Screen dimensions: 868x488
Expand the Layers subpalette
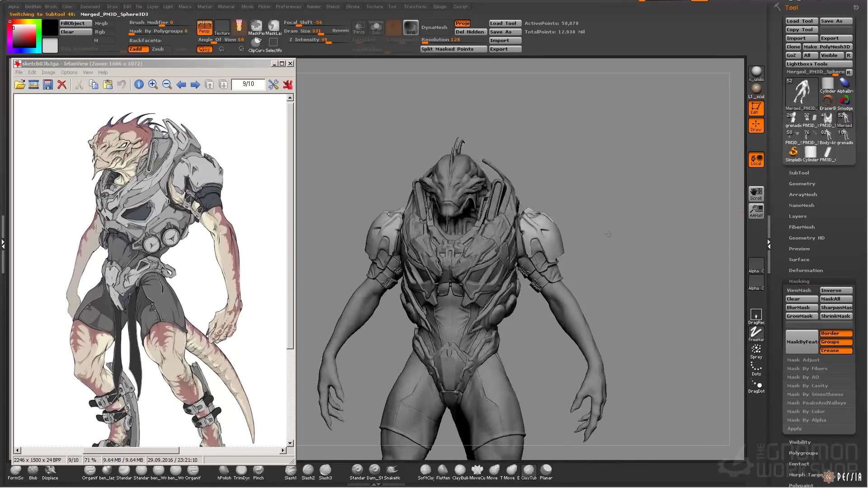point(797,216)
